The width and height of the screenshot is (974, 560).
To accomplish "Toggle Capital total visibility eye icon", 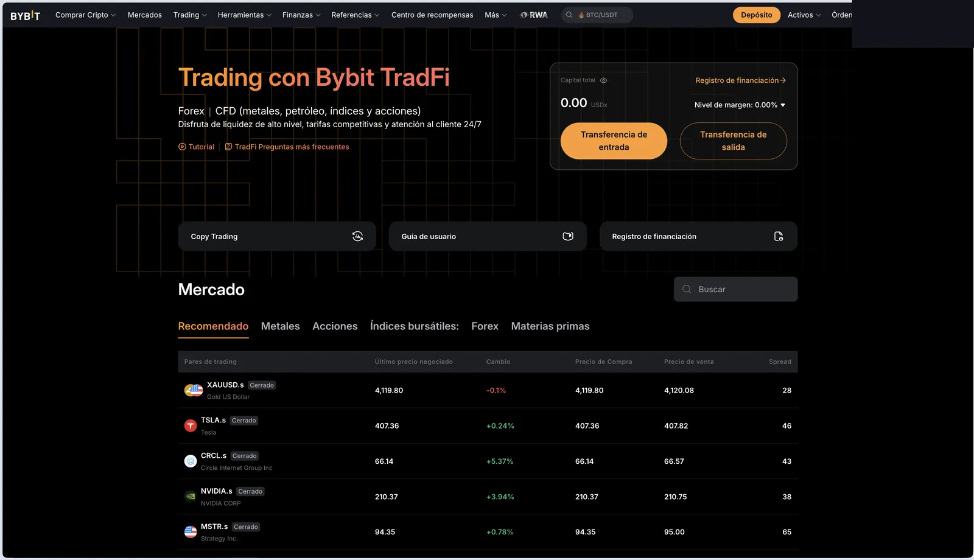I will click(603, 80).
